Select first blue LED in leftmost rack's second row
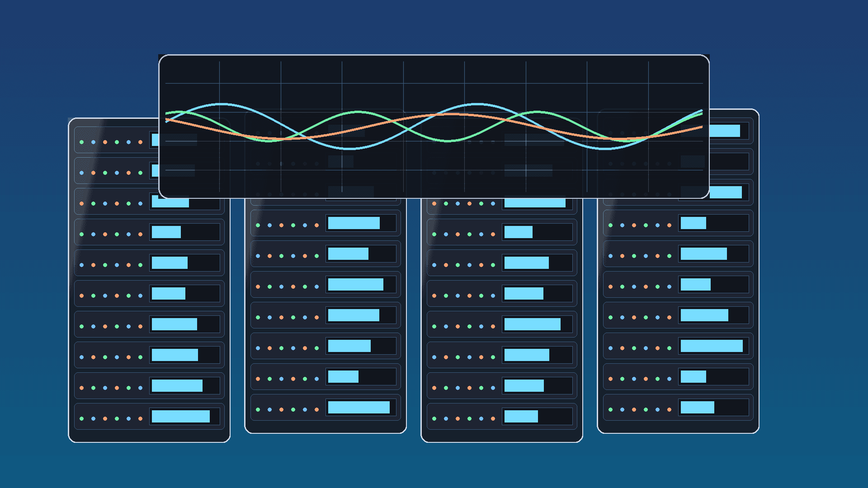 (82, 173)
